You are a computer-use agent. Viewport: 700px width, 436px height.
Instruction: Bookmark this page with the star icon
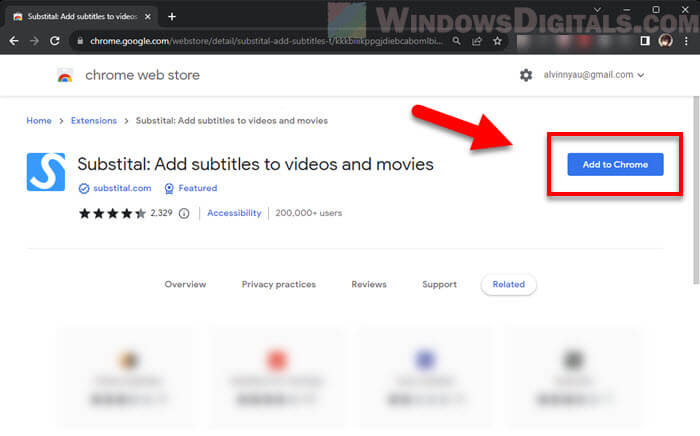click(x=497, y=41)
